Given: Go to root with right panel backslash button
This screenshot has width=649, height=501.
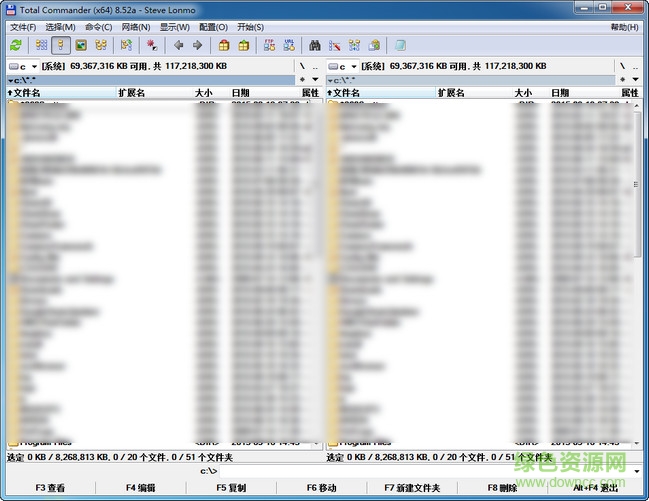Looking at the screenshot, I should pos(622,66).
